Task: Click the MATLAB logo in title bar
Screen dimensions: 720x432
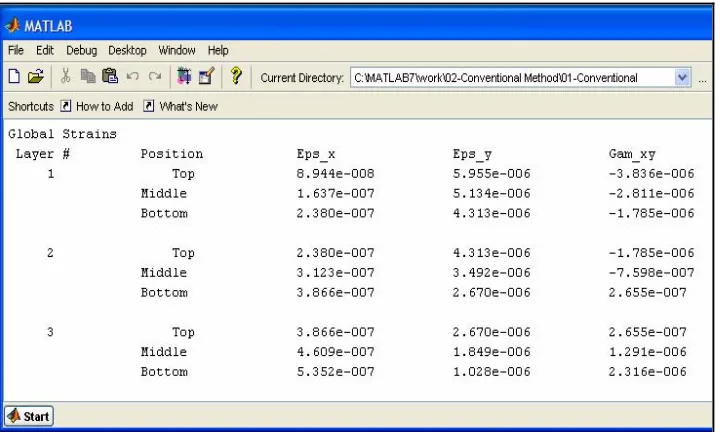Action: point(12,26)
